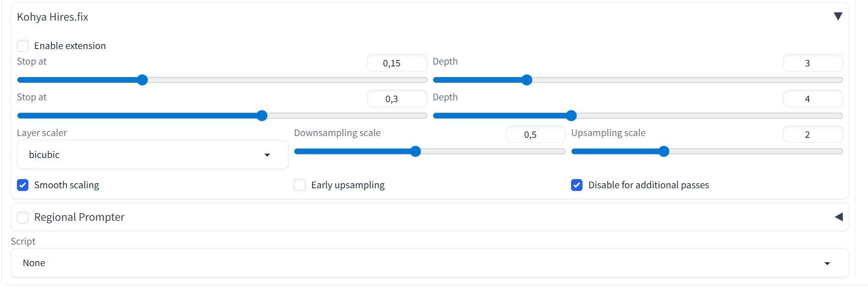Click the Stop at field showing 0,15
The width and height of the screenshot is (868, 289).
396,63
